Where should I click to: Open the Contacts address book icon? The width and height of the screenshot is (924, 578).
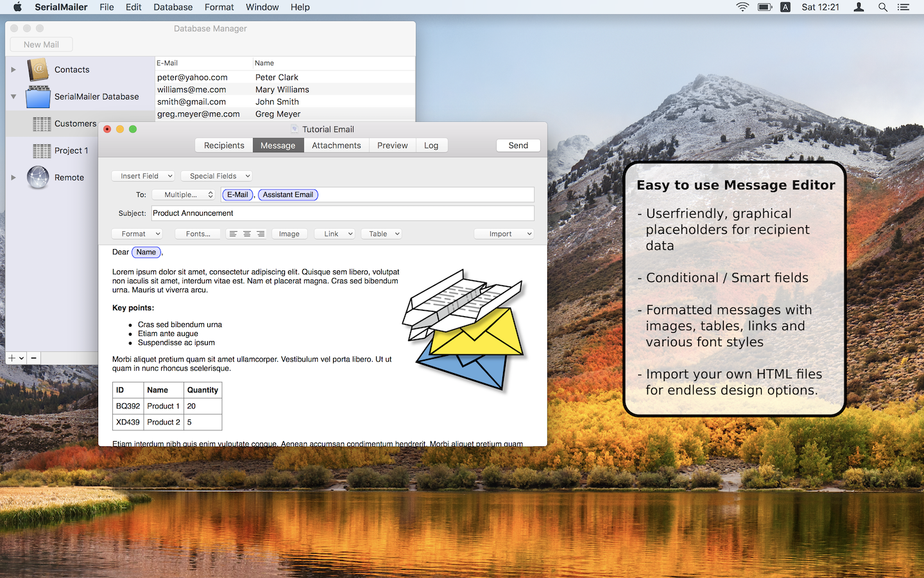click(x=38, y=69)
